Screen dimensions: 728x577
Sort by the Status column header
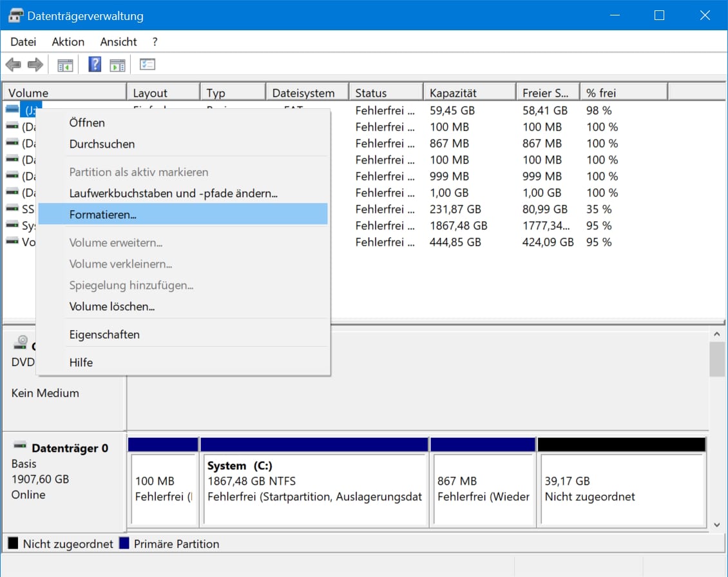387,92
